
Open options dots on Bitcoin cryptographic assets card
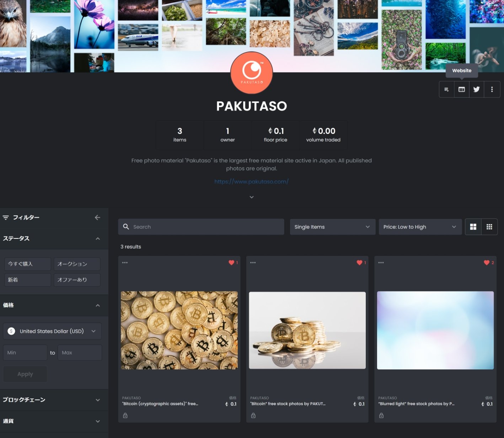coord(125,263)
